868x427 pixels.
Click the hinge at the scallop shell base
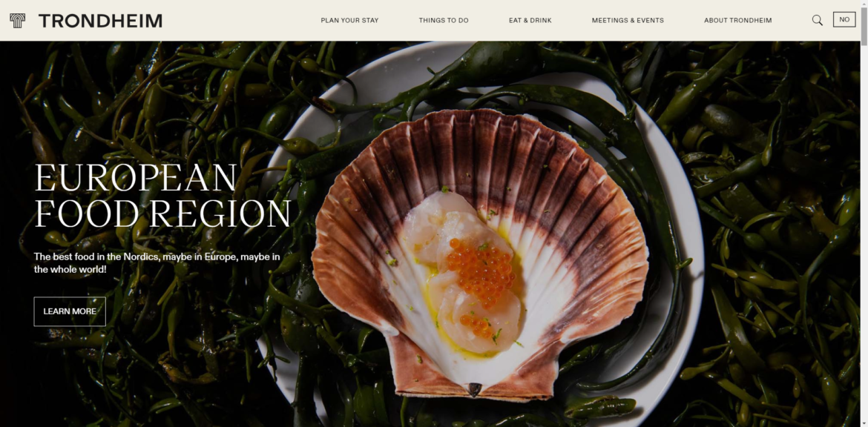click(474, 389)
